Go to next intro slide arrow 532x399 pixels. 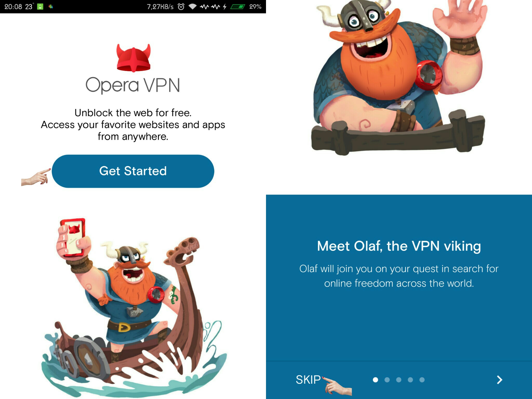tap(499, 380)
